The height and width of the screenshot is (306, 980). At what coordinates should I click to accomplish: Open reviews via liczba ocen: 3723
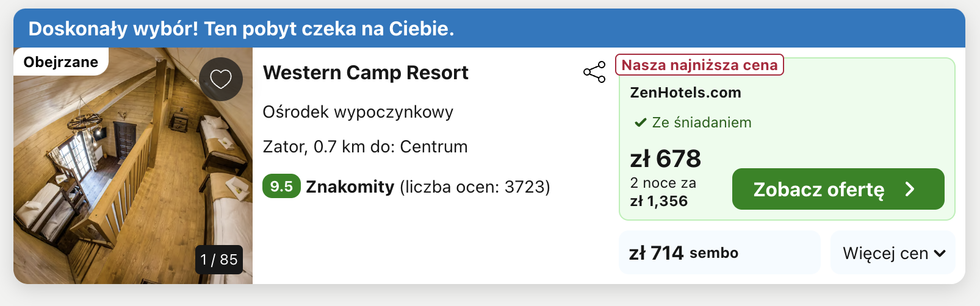475,187
